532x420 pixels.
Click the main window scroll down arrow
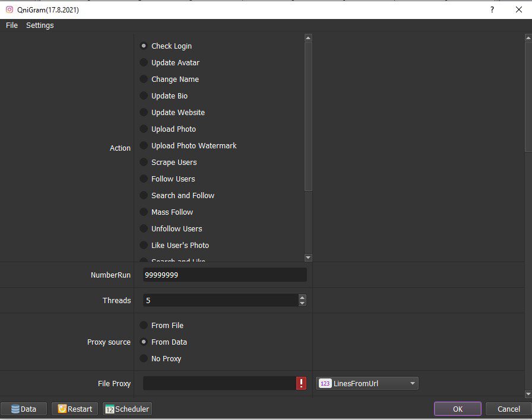[528, 394]
